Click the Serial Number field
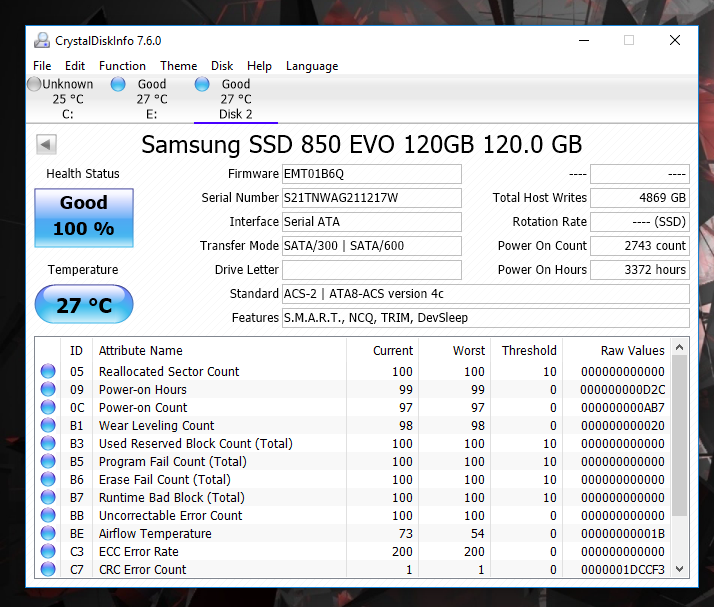This screenshot has width=714, height=607. tap(372, 198)
